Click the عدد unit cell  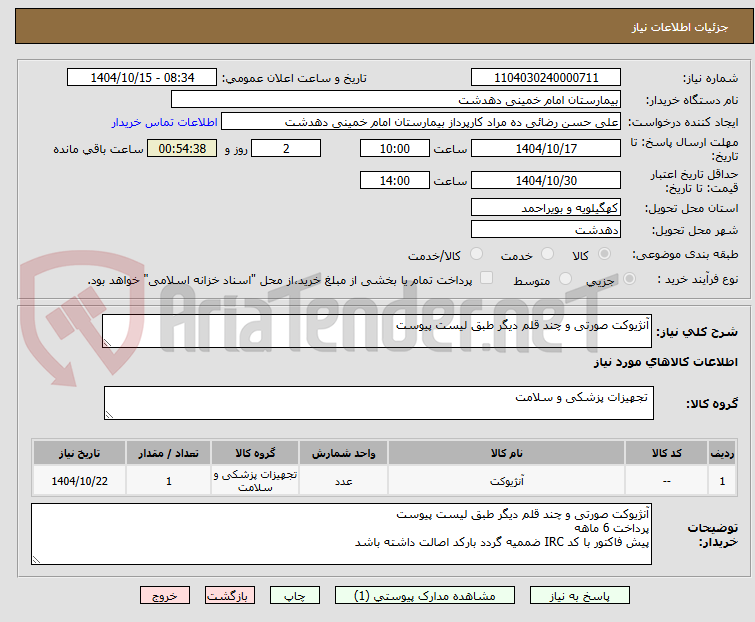point(343,481)
